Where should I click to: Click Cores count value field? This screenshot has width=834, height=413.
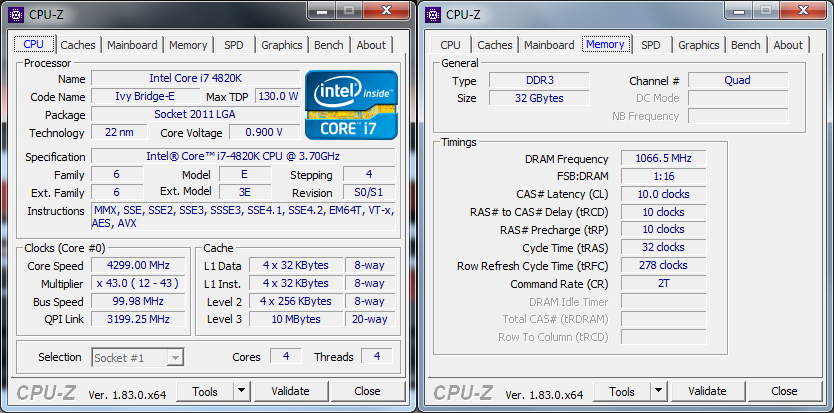pyautogui.click(x=286, y=356)
